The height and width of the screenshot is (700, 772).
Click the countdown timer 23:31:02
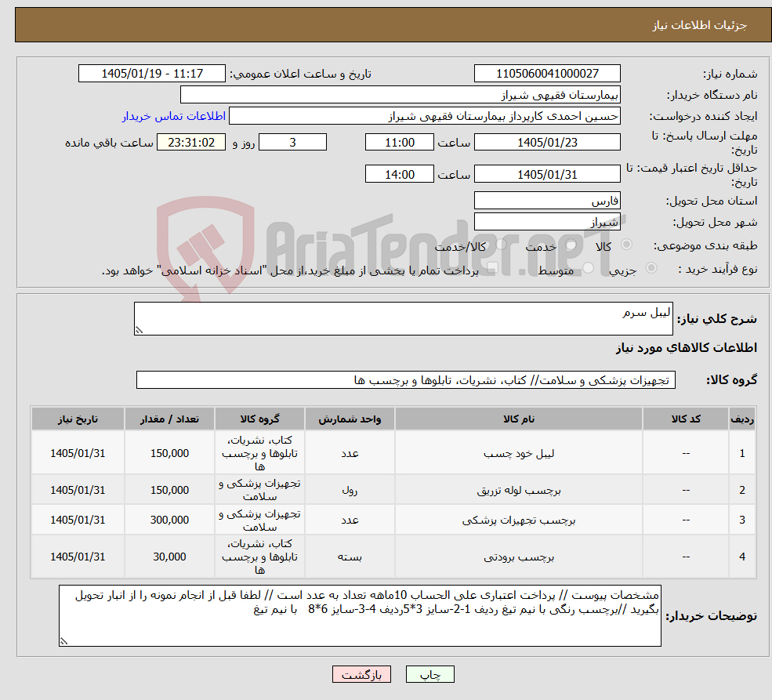point(191,142)
